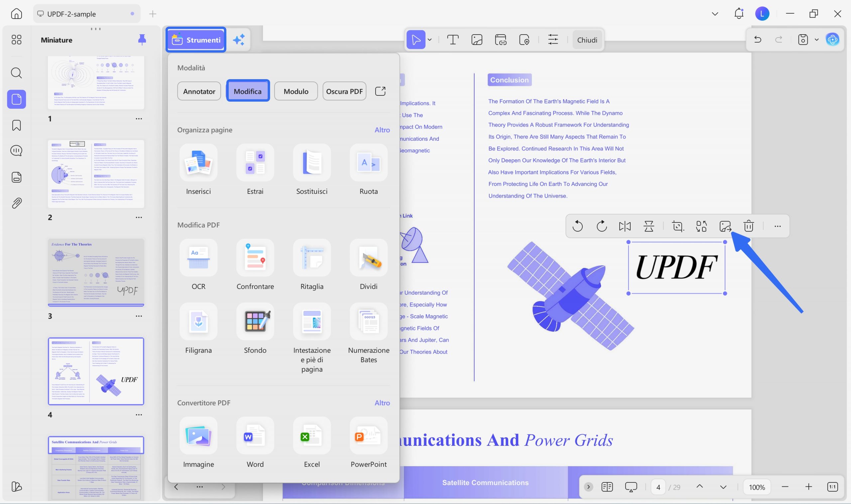Open the Dividi split tool
Viewport: 851px width, 504px height.
tap(368, 264)
